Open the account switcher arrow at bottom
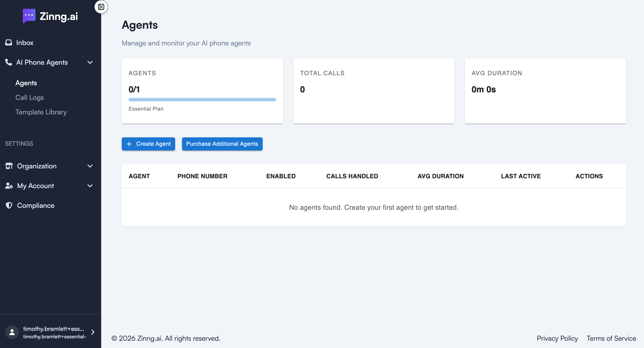 click(93, 332)
